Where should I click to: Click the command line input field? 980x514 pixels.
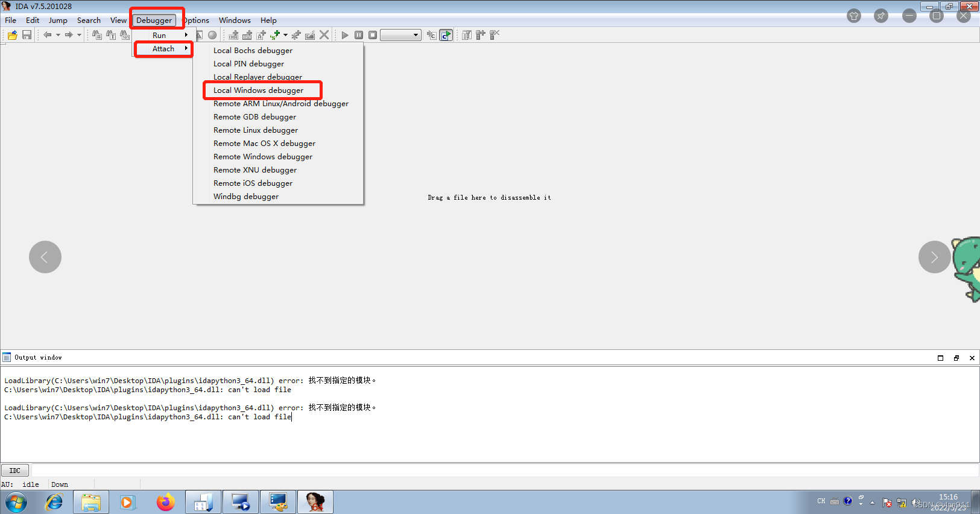click(x=505, y=471)
